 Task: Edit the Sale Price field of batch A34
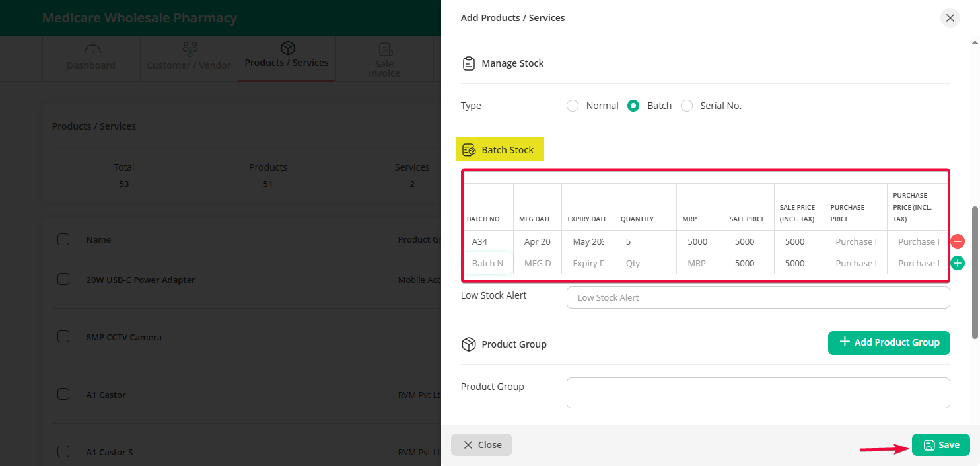pyautogui.click(x=750, y=241)
